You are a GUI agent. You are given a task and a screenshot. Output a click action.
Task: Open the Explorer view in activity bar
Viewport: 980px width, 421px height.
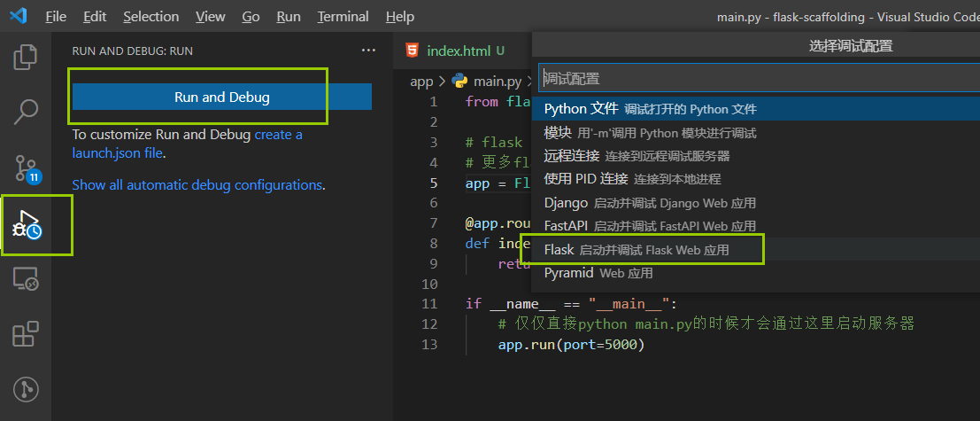pos(26,57)
